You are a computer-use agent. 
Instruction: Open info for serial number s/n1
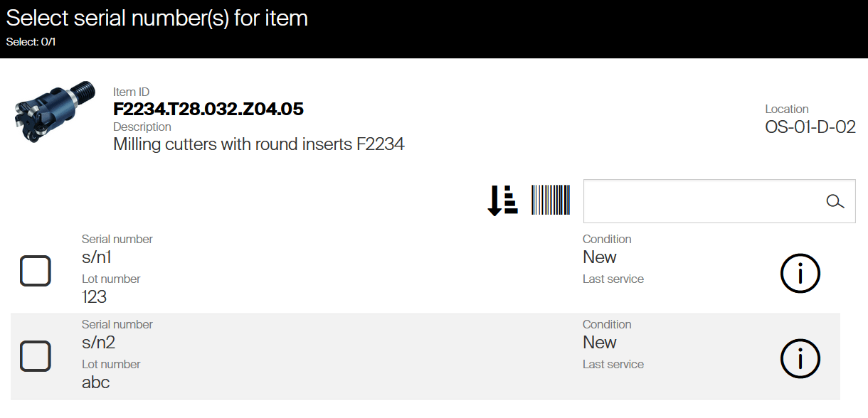tap(800, 273)
